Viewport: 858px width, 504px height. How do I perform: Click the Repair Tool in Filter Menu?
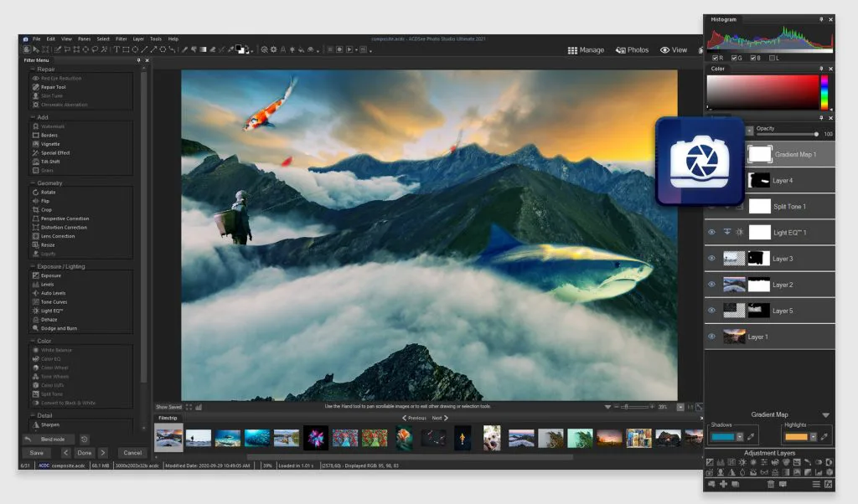click(53, 87)
